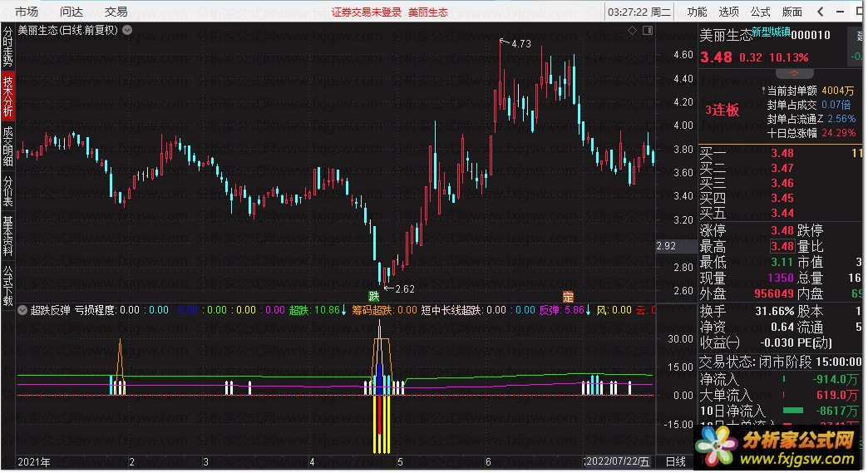Open the 公式 menu
Viewport: 868px width, 473px height.
[x=760, y=12]
